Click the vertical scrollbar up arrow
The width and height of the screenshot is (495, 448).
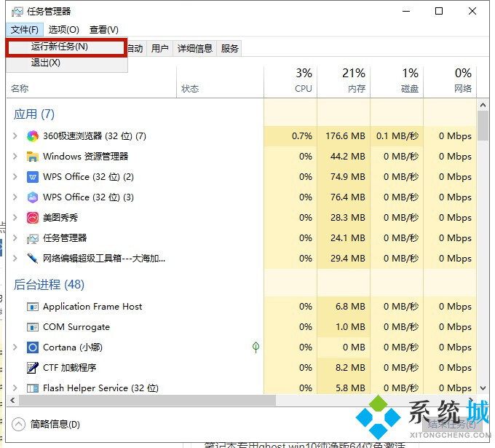coord(483,105)
